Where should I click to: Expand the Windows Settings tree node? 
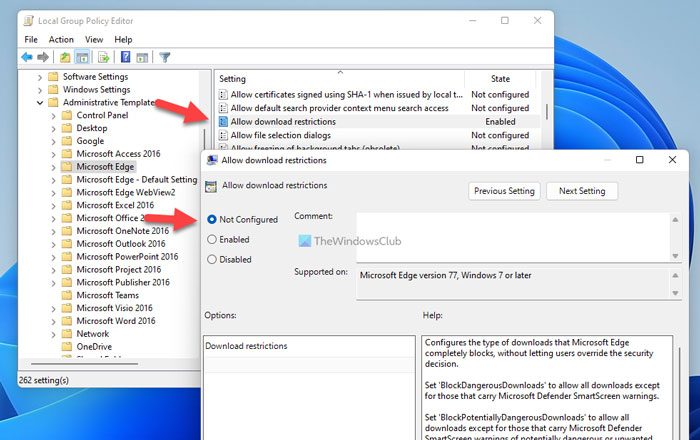(40, 90)
